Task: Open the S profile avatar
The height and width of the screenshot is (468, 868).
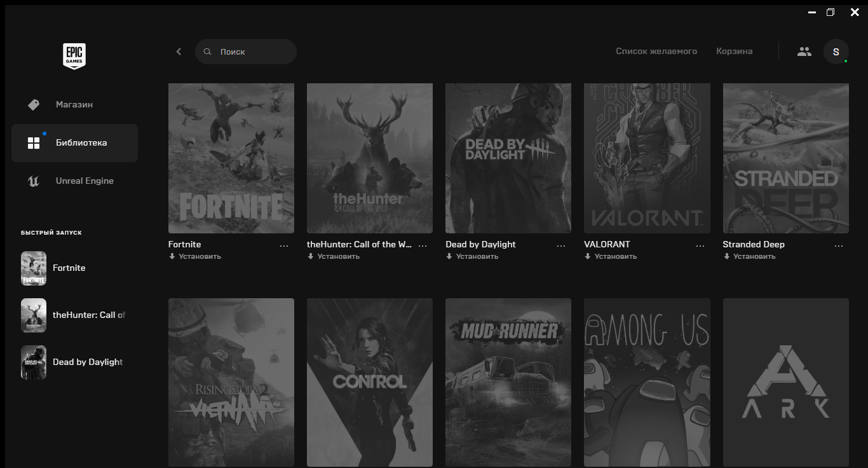Action: click(x=836, y=52)
